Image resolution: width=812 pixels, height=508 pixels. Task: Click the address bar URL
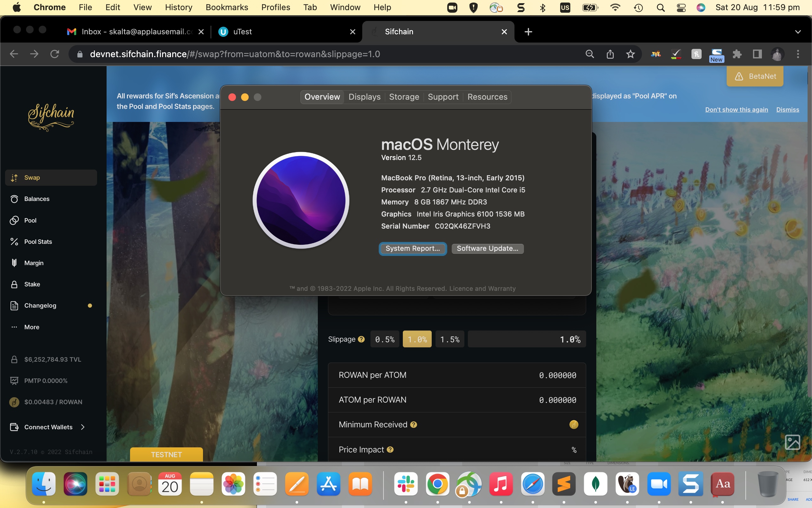pyautogui.click(x=235, y=54)
